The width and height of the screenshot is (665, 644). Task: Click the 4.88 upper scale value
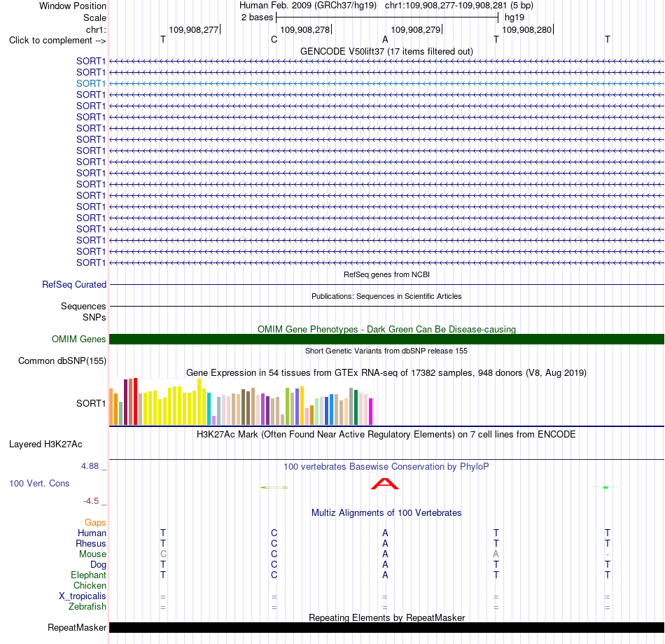pyautogui.click(x=90, y=466)
